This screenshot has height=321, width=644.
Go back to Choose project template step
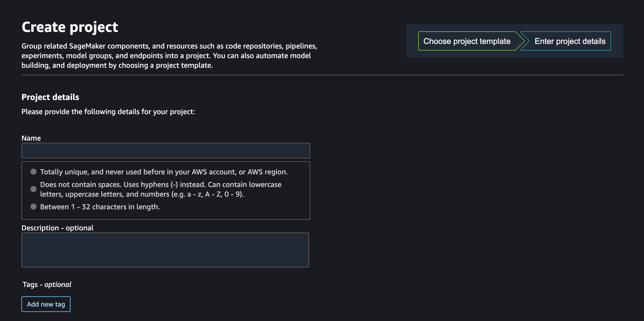(x=467, y=41)
